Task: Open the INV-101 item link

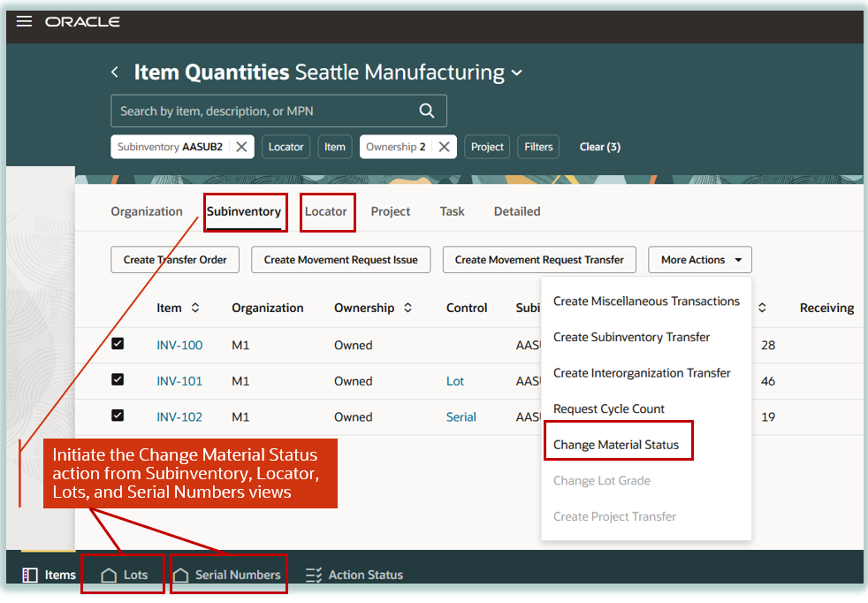Action: point(179,381)
